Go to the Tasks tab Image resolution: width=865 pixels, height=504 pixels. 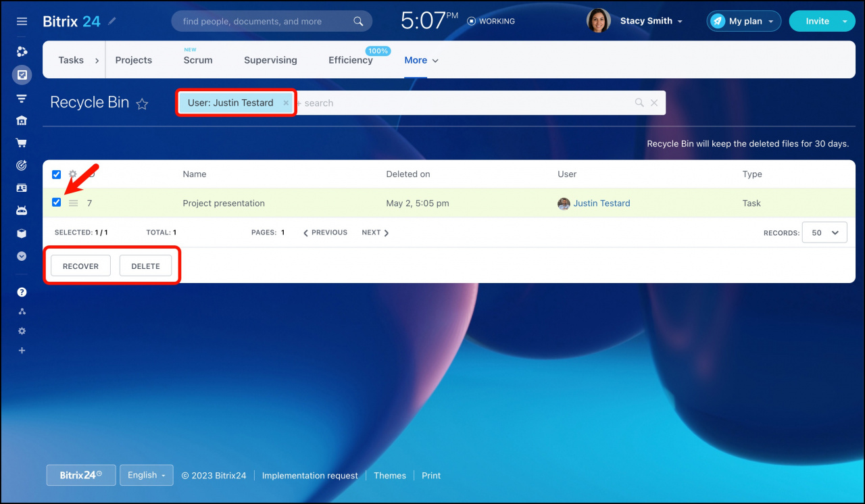71,60
